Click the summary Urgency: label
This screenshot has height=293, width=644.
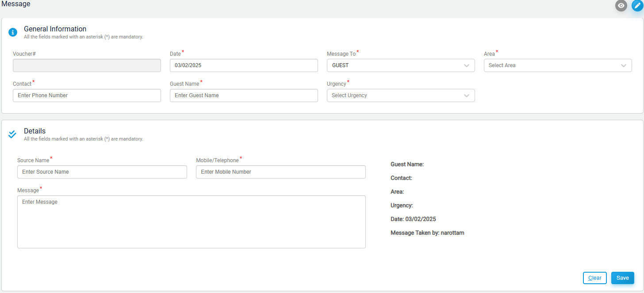click(402, 205)
